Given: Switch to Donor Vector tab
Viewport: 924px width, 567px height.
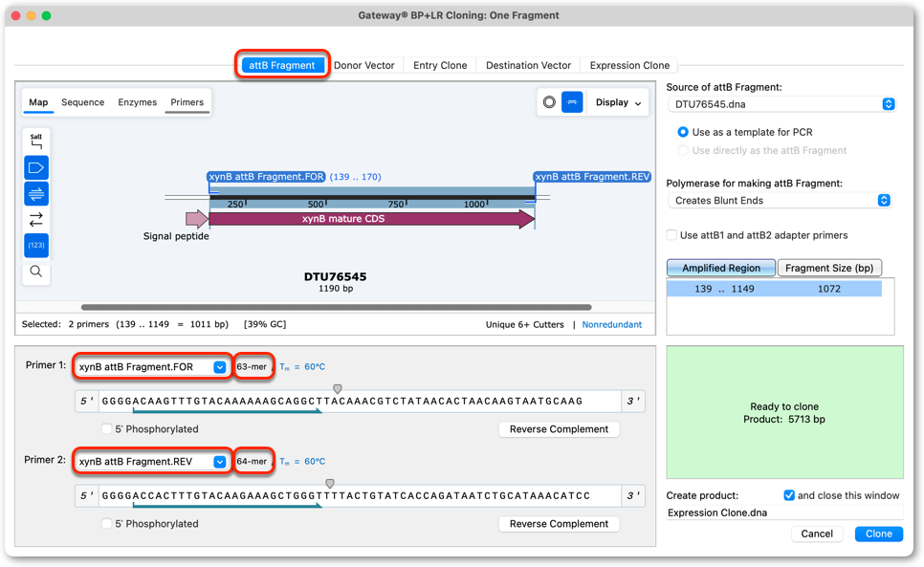Looking at the screenshot, I should click(364, 65).
